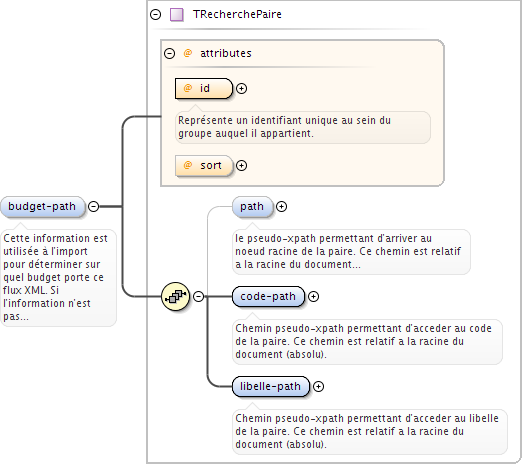The height and width of the screenshot is (465, 523).
Task: Click the budget-path annotation text
Action: (x=55, y=277)
